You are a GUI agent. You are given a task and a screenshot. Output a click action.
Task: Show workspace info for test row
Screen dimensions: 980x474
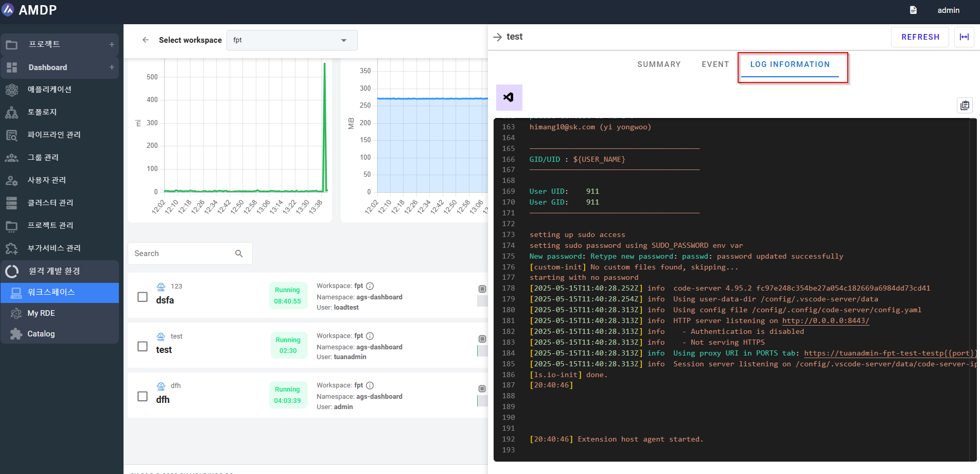click(x=370, y=336)
